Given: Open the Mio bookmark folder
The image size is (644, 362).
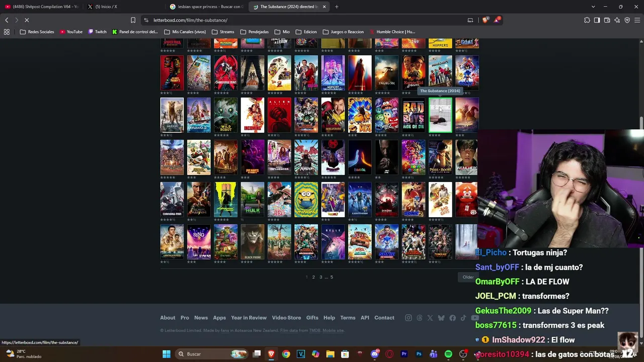Looking at the screenshot, I should (x=282, y=32).
